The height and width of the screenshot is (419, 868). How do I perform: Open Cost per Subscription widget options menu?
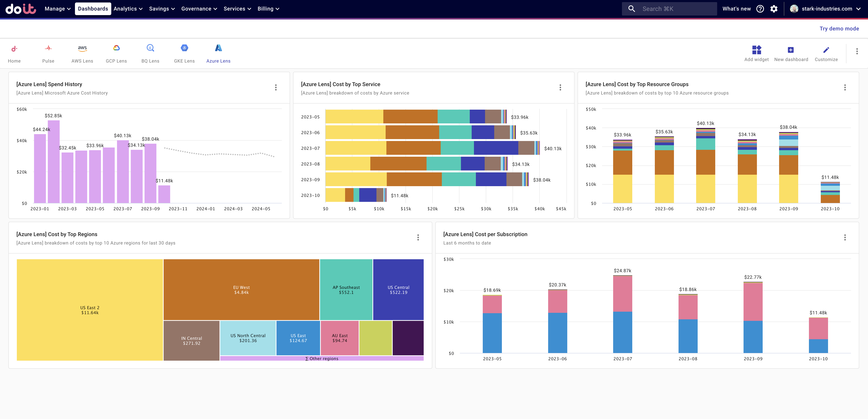pos(845,238)
